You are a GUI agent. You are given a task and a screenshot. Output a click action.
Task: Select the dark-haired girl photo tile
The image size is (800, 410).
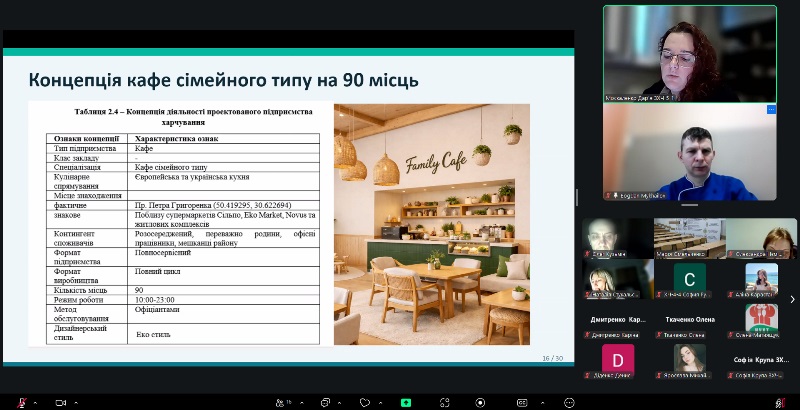689,361
